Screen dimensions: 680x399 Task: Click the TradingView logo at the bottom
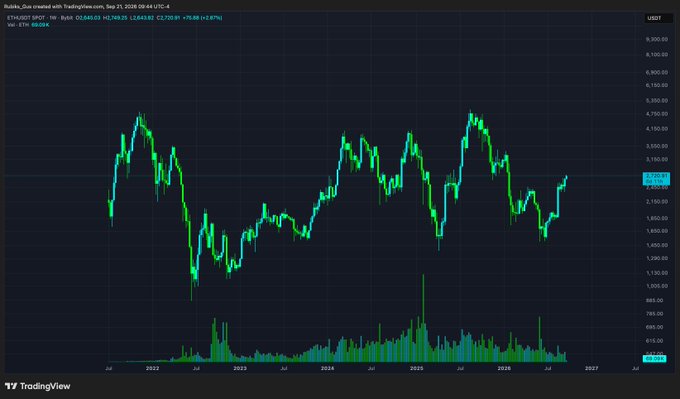point(38,386)
